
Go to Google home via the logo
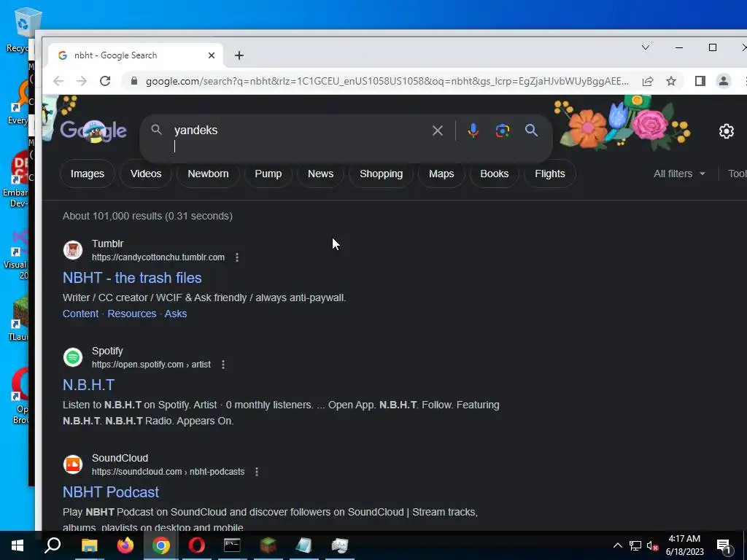tap(93, 131)
